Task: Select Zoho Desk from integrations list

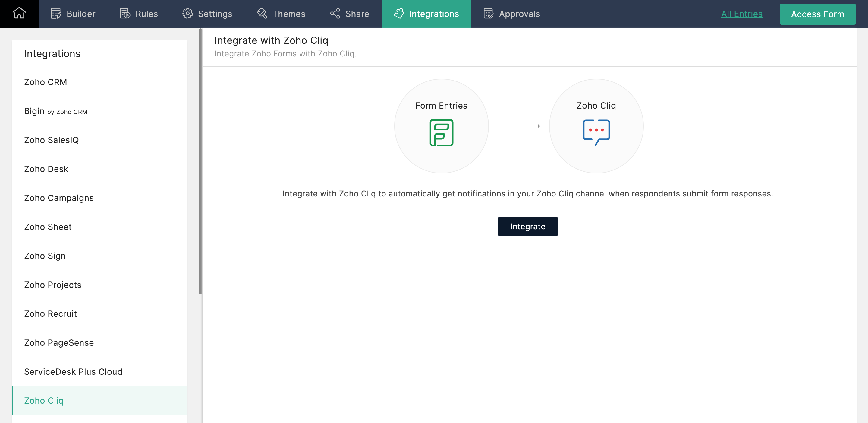Action: coord(46,169)
